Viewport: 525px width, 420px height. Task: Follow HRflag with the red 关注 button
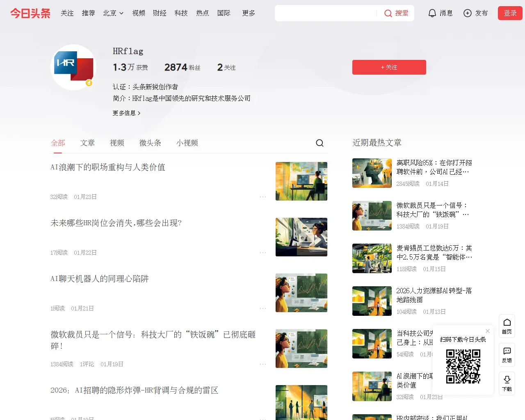coord(389,67)
